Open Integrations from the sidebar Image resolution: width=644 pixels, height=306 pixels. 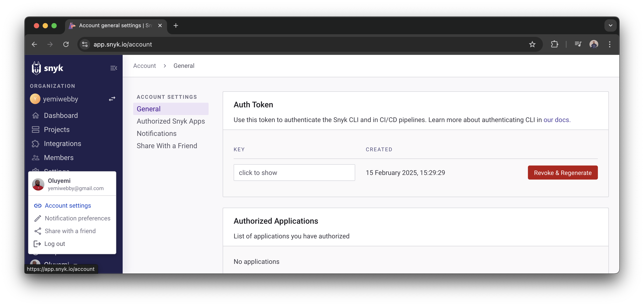point(62,144)
